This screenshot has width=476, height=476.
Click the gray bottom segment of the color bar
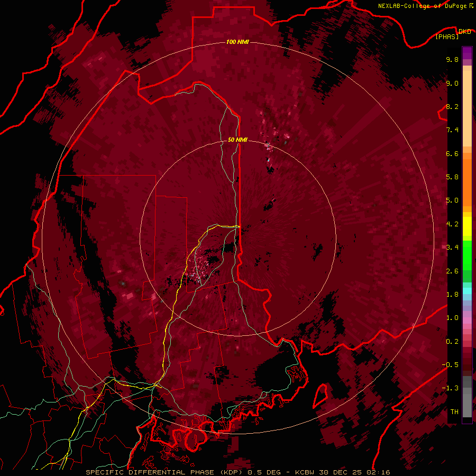pyautogui.click(x=467, y=406)
